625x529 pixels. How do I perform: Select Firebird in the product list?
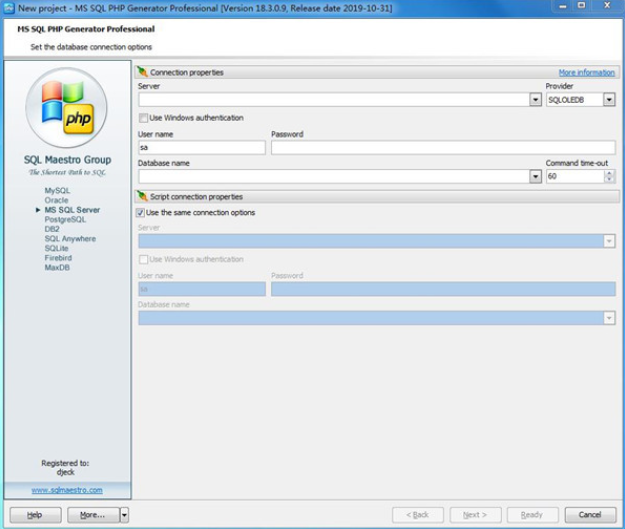click(x=59, y=258)
